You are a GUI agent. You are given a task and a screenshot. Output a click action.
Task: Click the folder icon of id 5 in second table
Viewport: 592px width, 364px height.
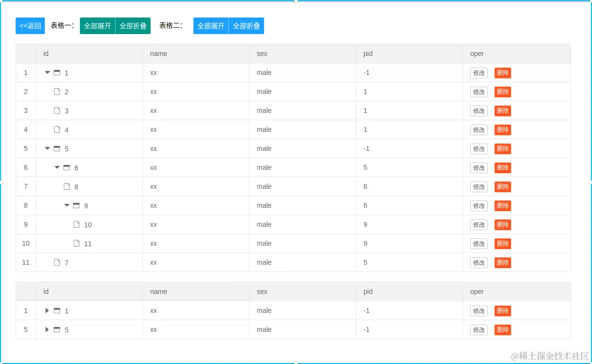57,329
